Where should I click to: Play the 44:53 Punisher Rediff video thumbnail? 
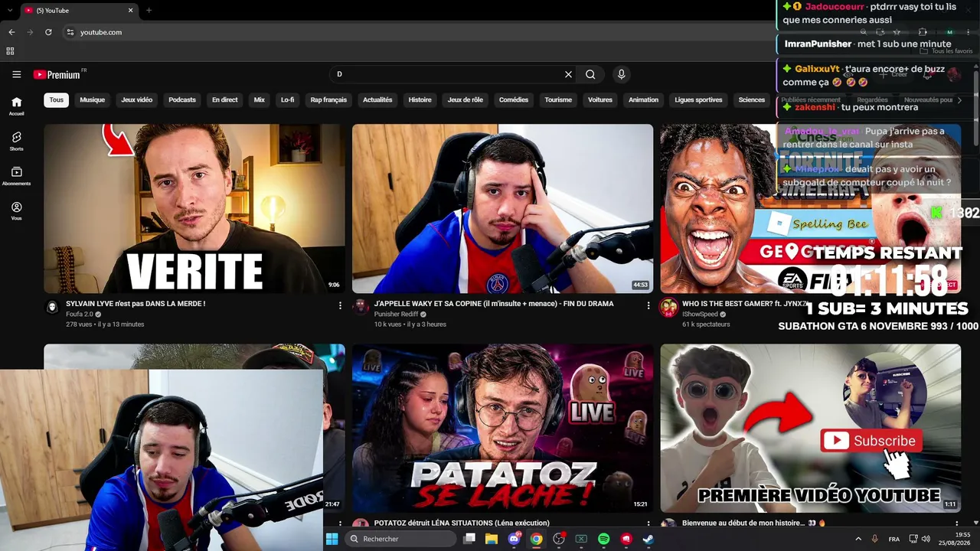tap(502, 209)
